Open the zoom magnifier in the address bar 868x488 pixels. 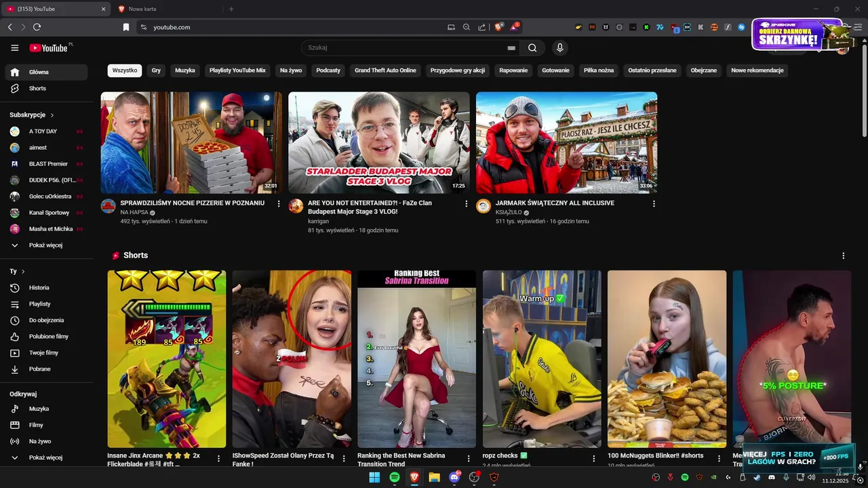pos(467,27)
